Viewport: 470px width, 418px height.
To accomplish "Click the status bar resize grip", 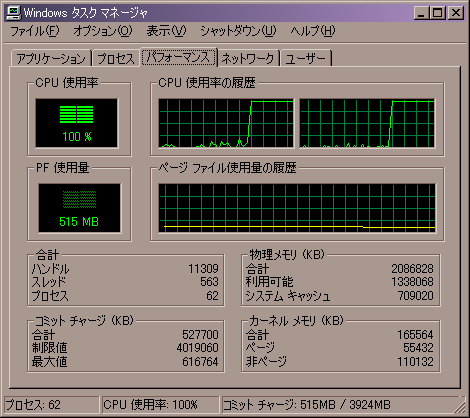I will 461,408.
